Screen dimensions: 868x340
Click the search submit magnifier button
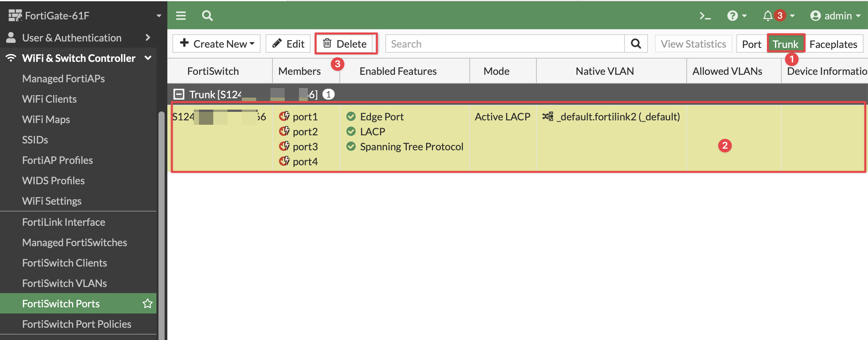coord(636,44)
